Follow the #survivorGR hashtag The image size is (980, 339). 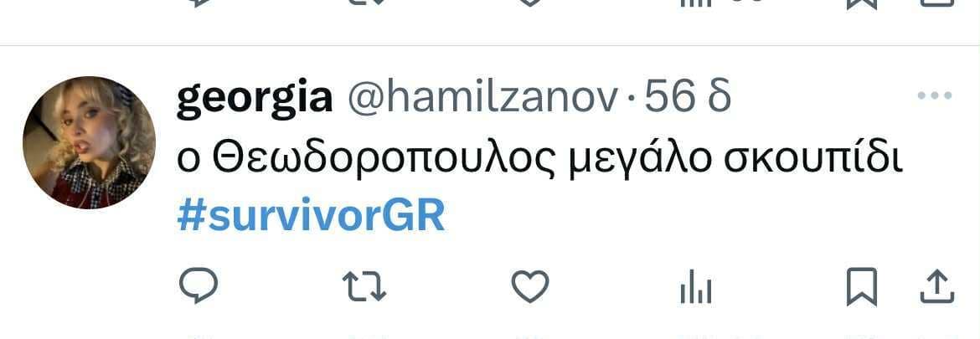[312, 216]
